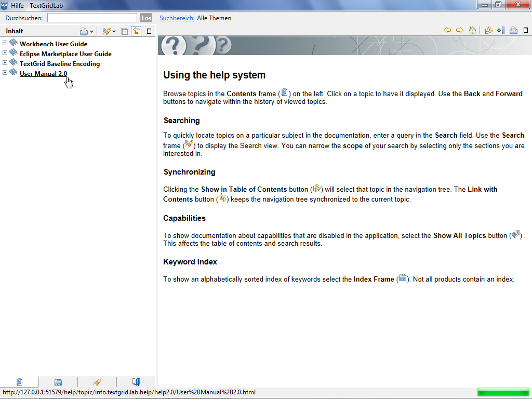Collapse all topics in Inhalt tree
Image resolution: width=532 pixels, height=399 pixels.
125,32
